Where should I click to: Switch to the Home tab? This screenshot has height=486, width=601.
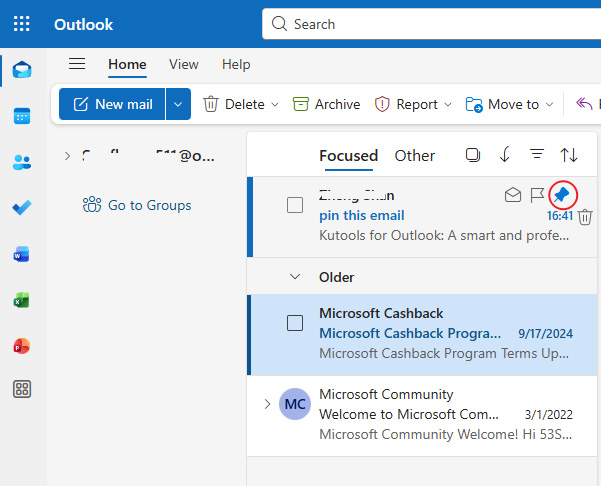point(127,64)
